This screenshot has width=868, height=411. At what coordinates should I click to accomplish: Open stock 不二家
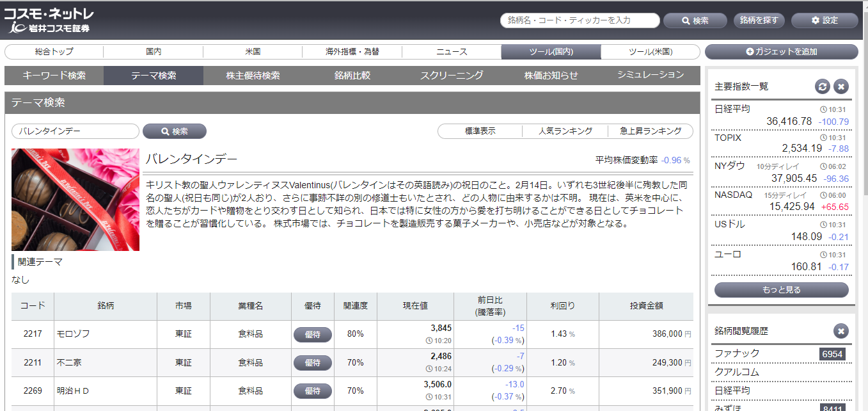tap(69, 363)
